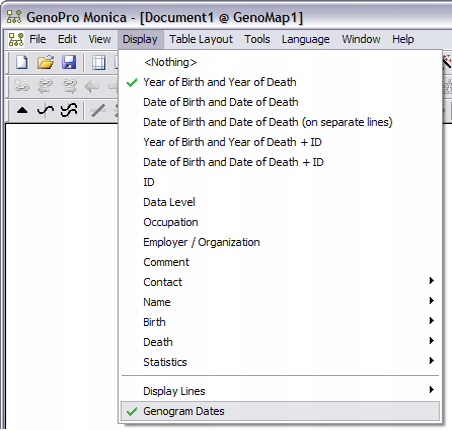Choose the ID display option
This screenshot has height=431, width=452.
click(x=280, y=182)
